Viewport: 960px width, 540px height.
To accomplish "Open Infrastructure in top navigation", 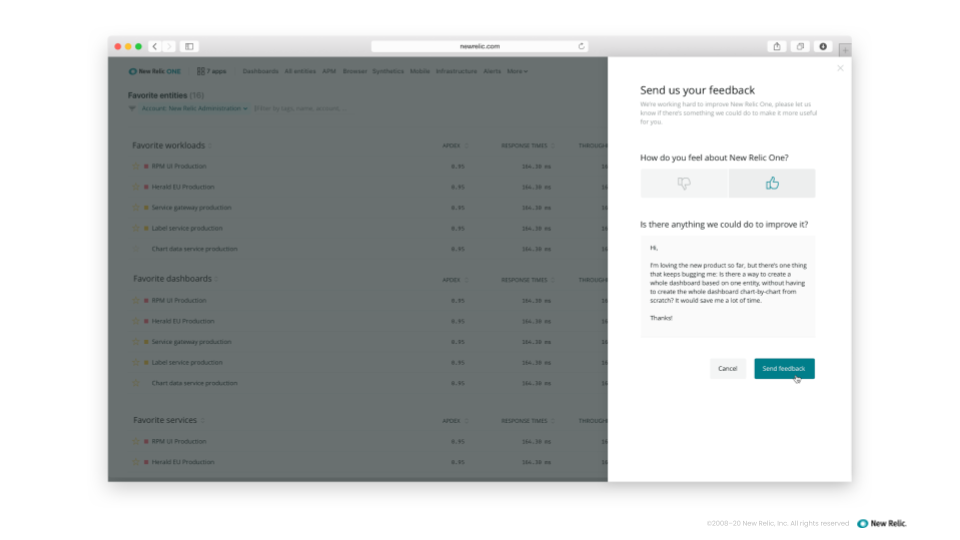I will coord(456,72).
